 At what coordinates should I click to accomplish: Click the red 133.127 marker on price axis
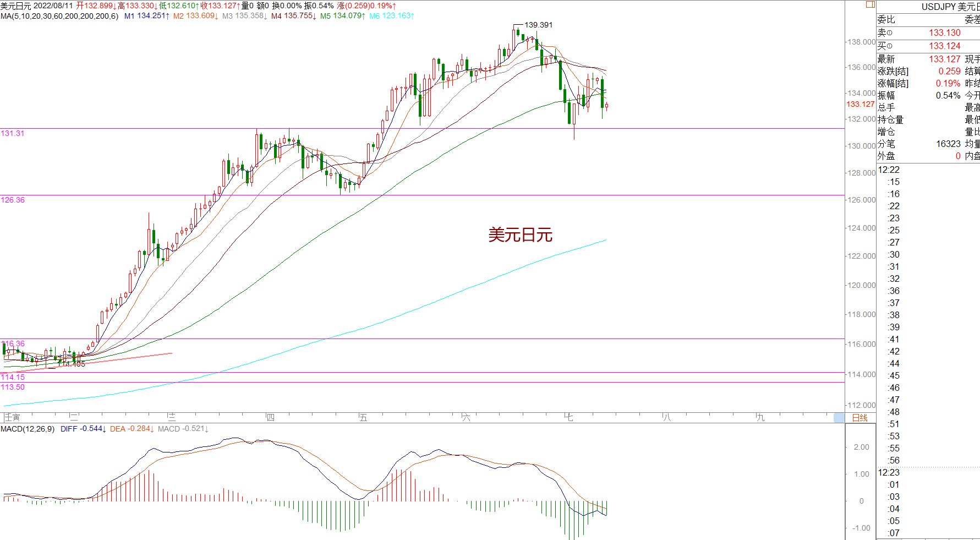(x=861, y=104)
